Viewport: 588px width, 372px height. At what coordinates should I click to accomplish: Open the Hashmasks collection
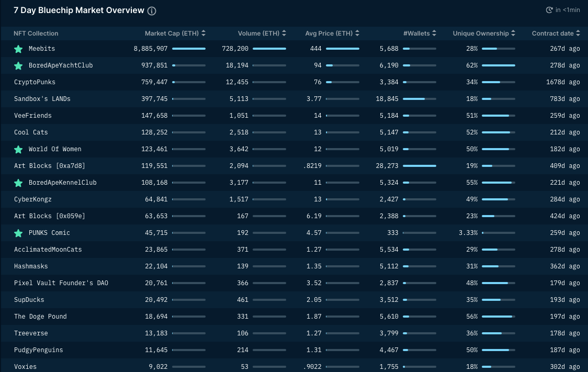coord(31,266)
